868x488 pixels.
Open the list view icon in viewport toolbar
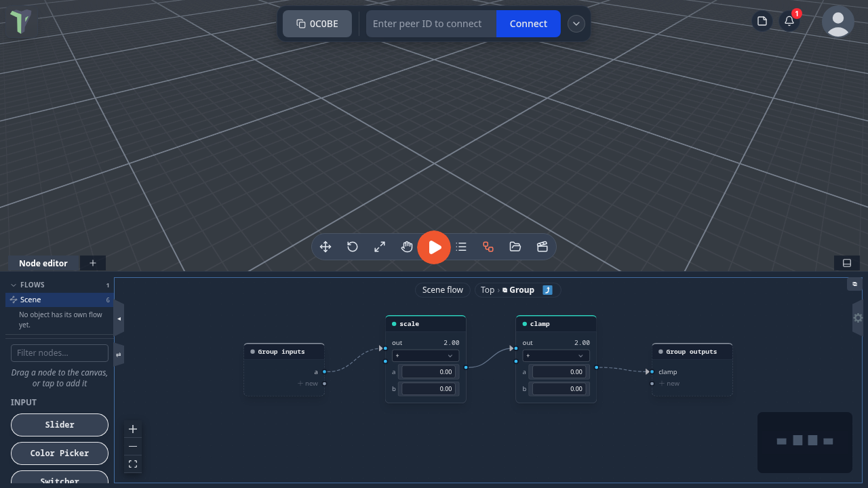coord(461,247)
